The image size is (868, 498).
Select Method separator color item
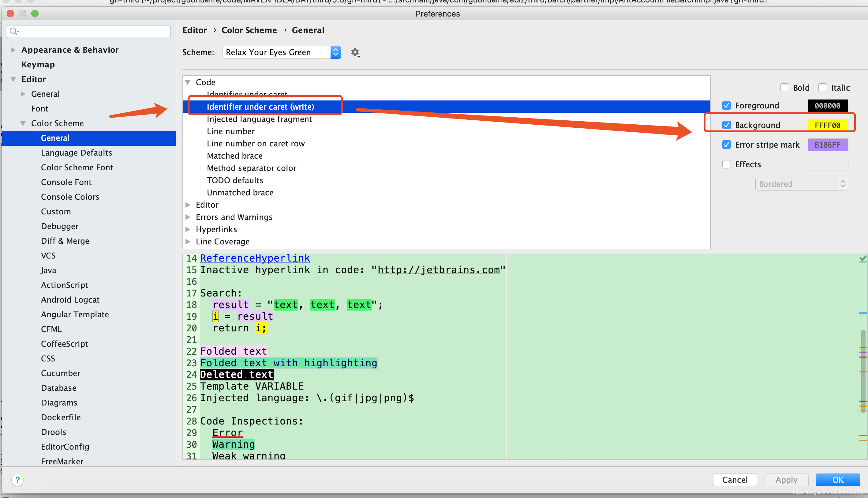click(251, 168)
